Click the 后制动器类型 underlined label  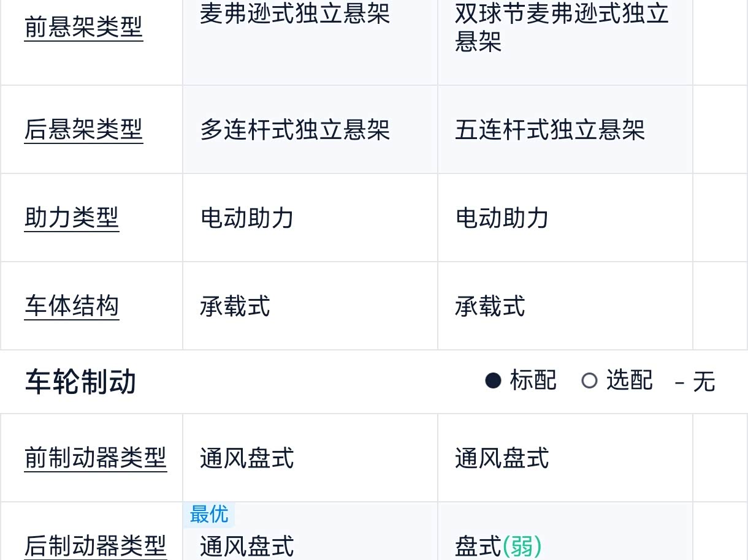[x=96, y=545]
